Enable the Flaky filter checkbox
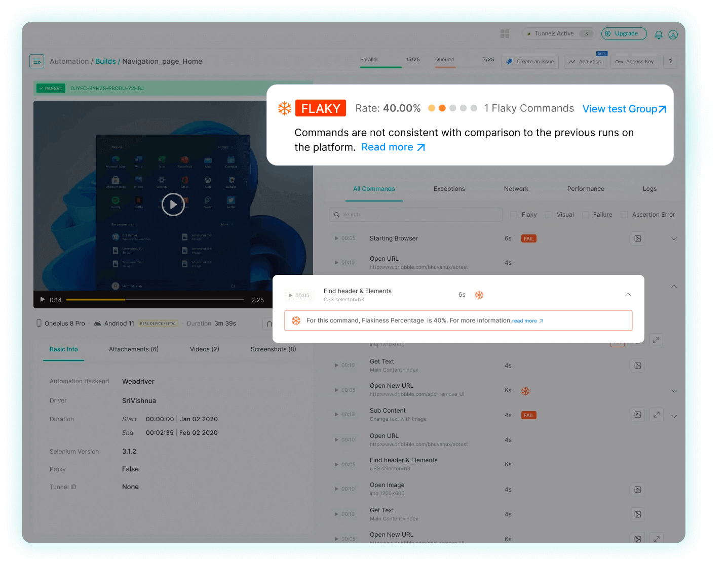The width and height of the screenshot is (728, 565). (513, 214)
